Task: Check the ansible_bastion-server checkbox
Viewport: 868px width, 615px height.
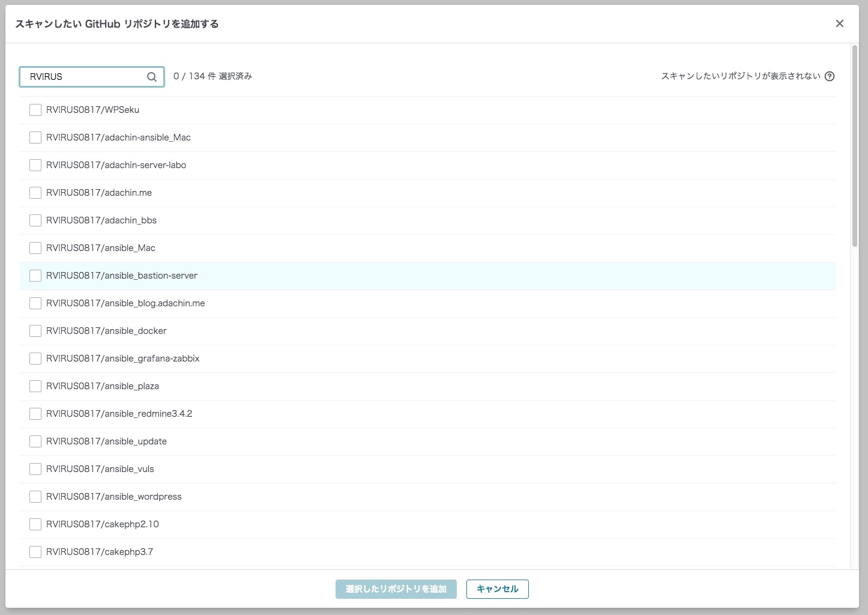Action: 35,276
